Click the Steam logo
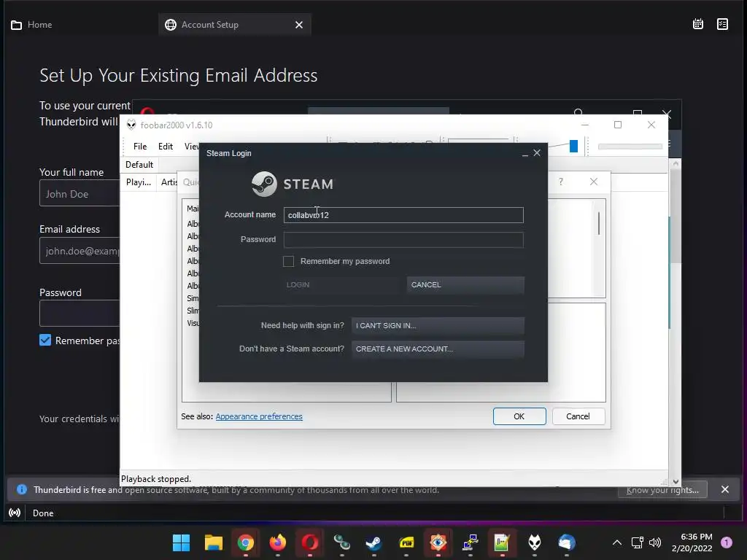The image size is (747, 560). click(292, 184)
